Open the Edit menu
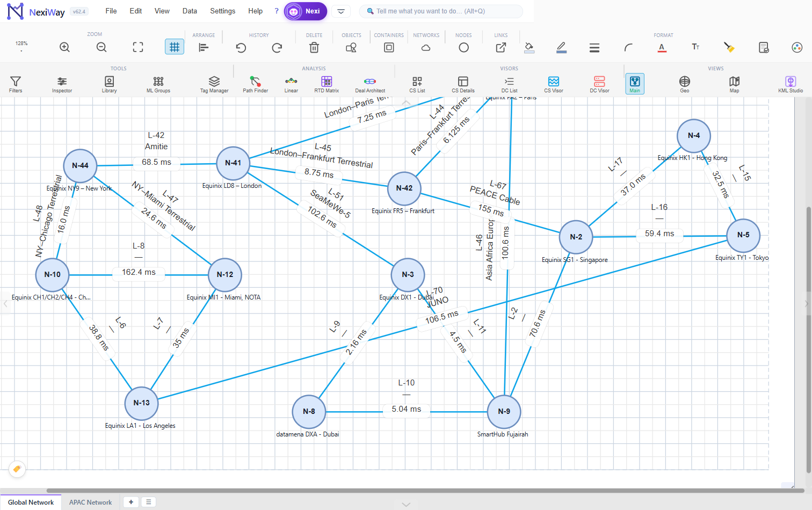 tap(136, 11)
